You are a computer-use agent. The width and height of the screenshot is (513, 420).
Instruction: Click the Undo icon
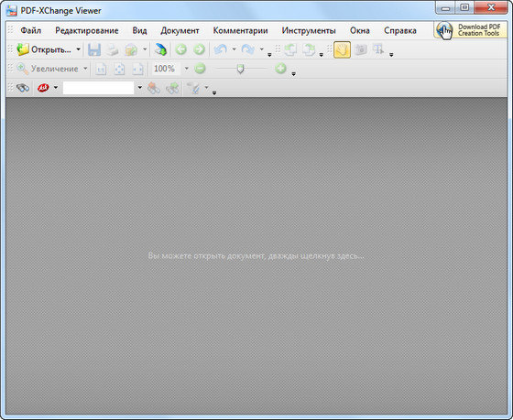pyautogui.click(x=220, y=49)
